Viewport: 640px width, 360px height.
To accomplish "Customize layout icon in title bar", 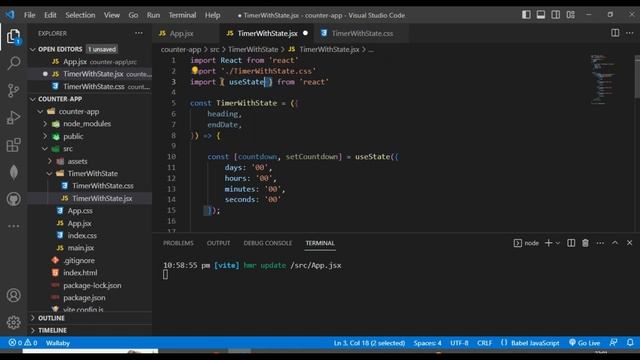I will [571, 15].
